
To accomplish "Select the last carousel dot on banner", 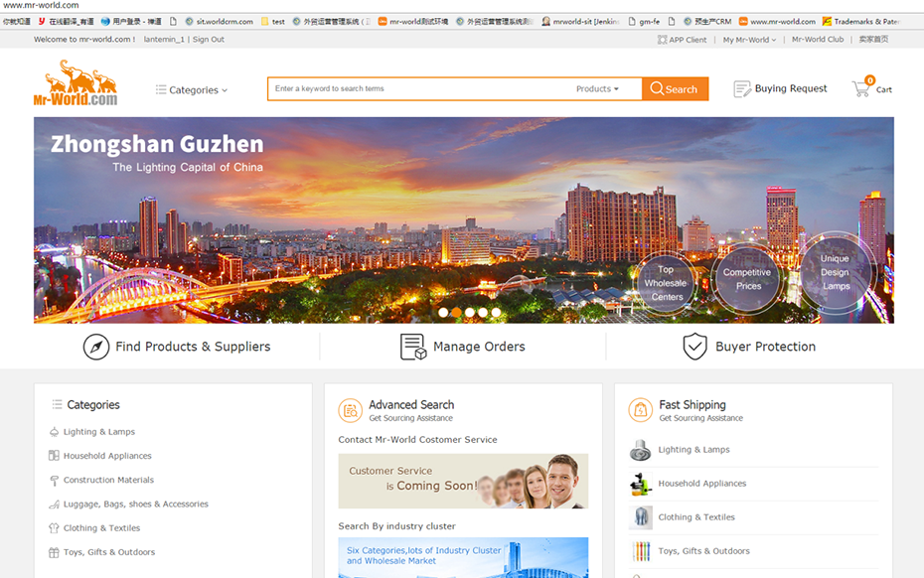I will pos(496,312).
